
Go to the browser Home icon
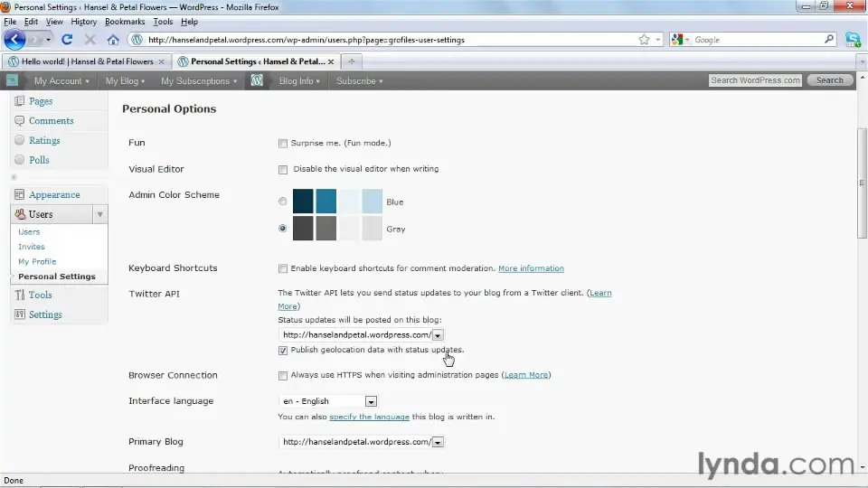point(113,40)
